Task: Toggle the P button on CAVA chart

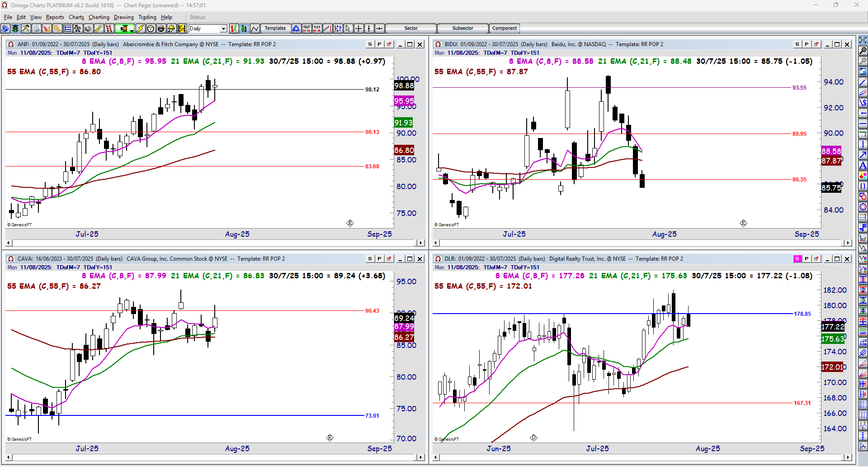Action: 379,259
